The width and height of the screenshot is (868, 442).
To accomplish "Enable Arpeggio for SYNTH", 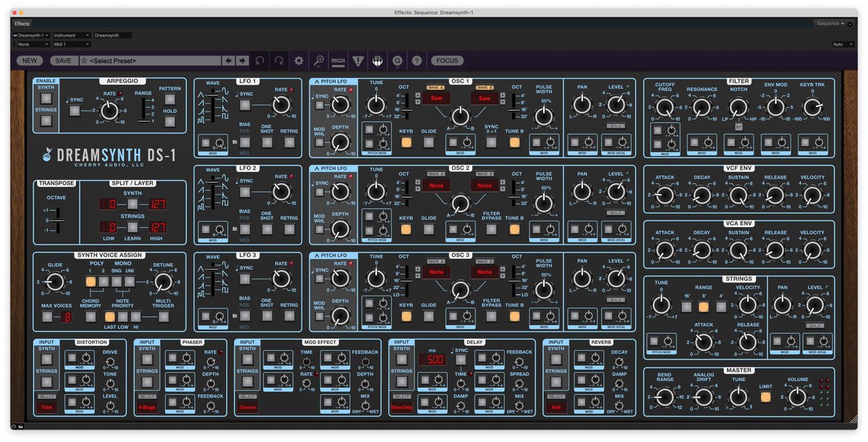I will coord(46,98).
